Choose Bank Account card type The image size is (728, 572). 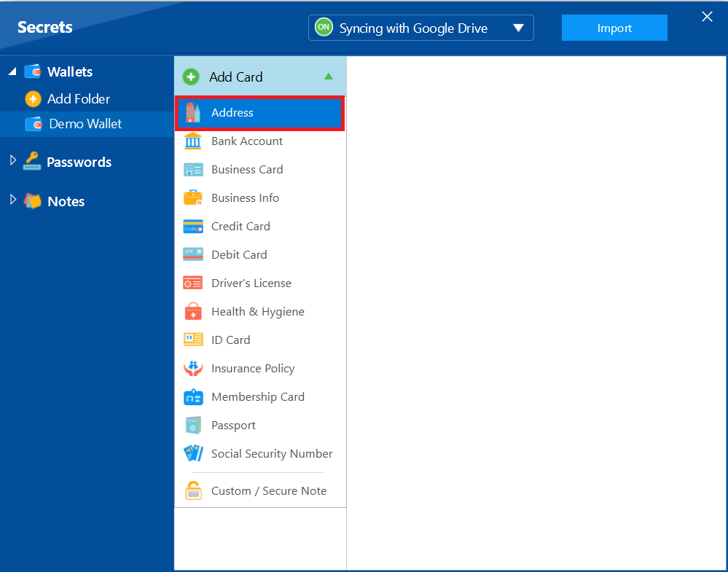pyautogui.click(x=259, y=141)
